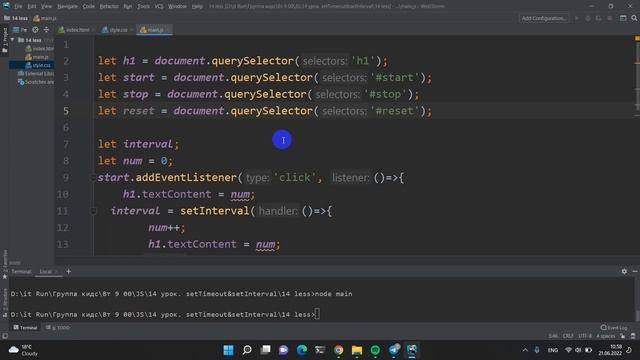The width and height of the screenshot is (640, 360).
Task: Click the UTF-8 encoding status item
Action: pyautogui.click(x=584, y=336)
